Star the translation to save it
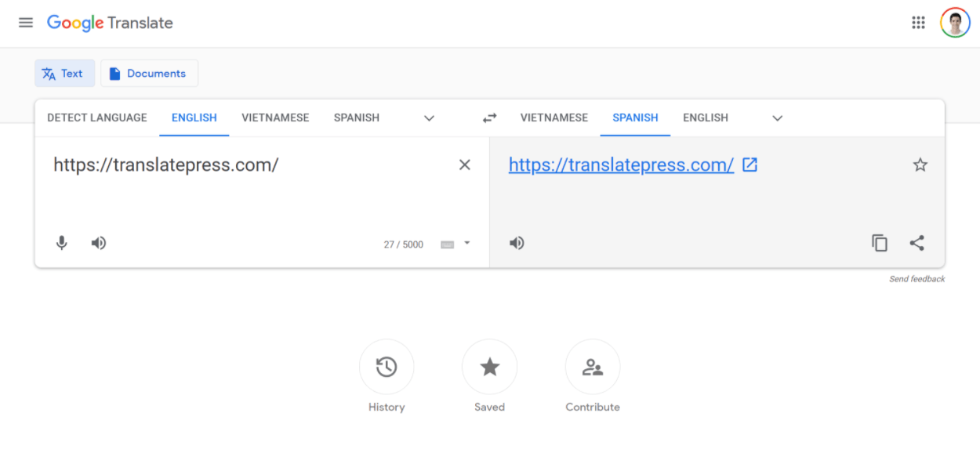980x471 pixels. [x=920, y=165]
